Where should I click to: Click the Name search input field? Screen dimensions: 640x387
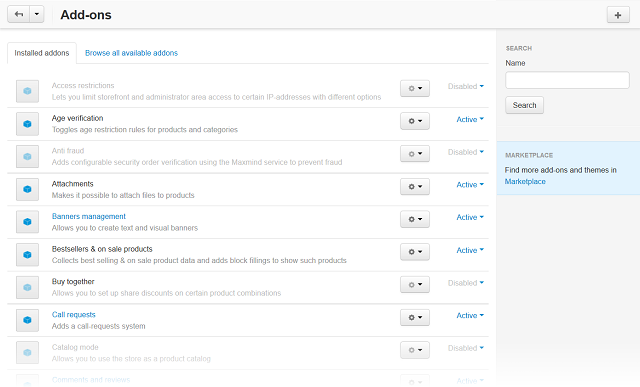point(567,80)
